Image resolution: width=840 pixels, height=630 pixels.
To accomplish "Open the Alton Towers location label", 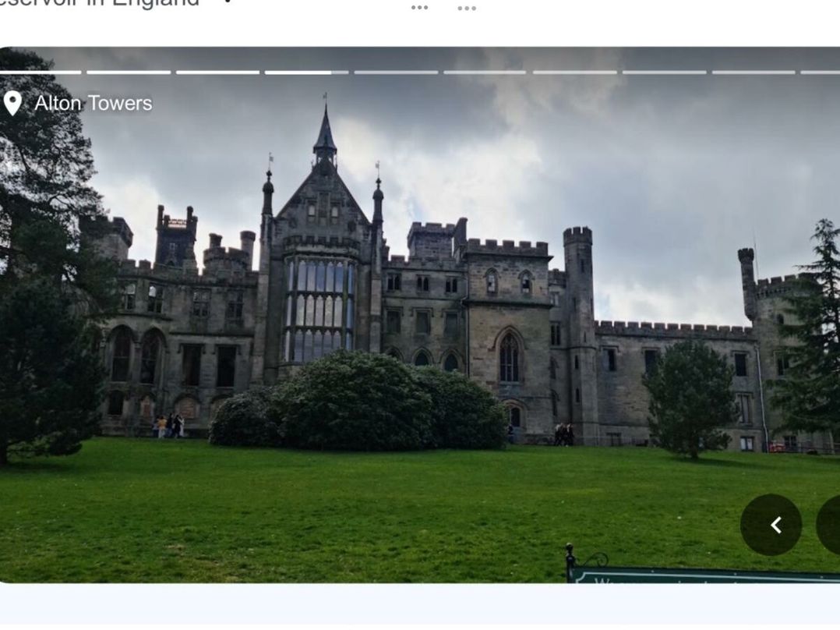I will [x=93, y=103].
